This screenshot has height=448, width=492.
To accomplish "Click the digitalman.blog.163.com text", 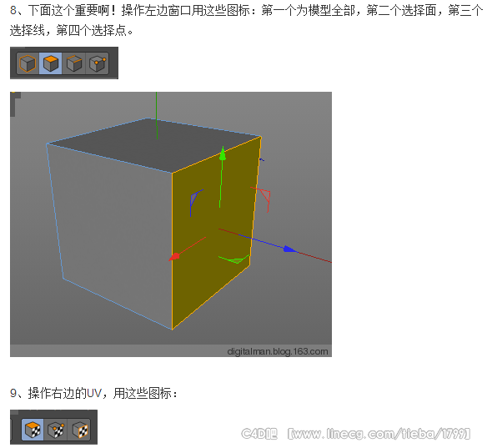I will 278,351.
